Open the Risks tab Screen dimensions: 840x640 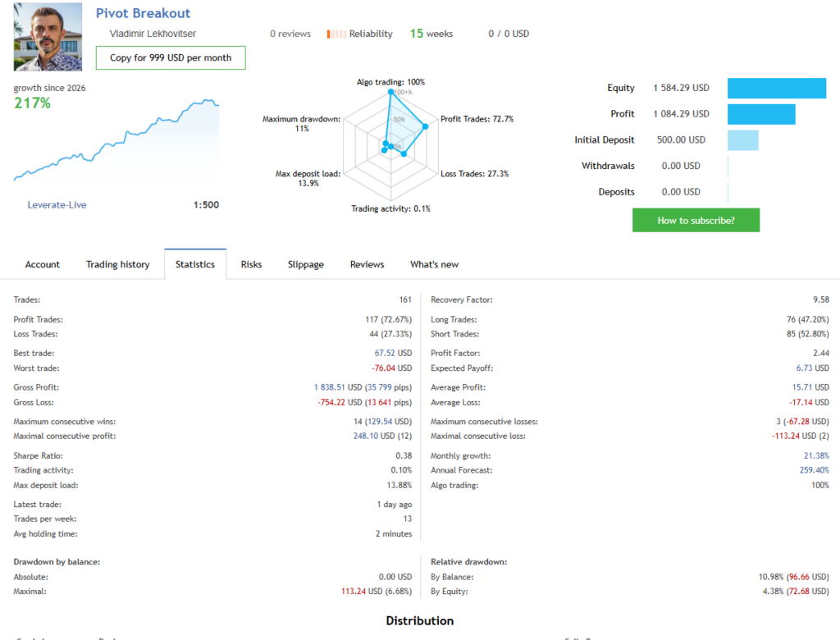[251, 264]
